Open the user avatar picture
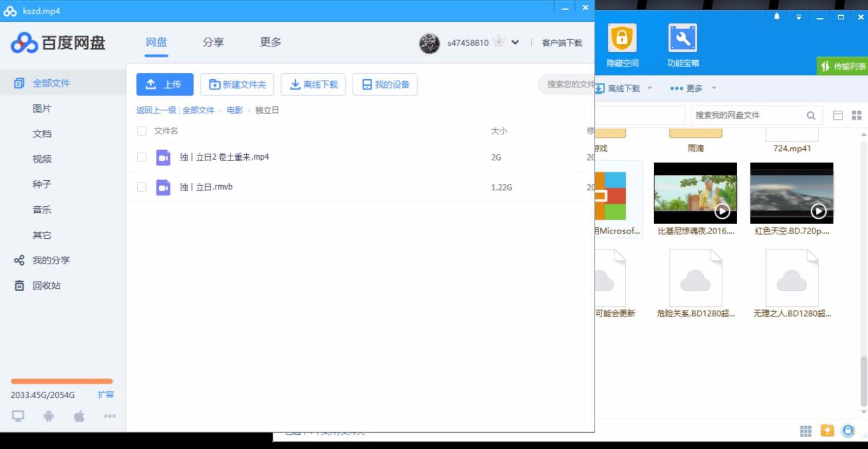 click(430, 43)
